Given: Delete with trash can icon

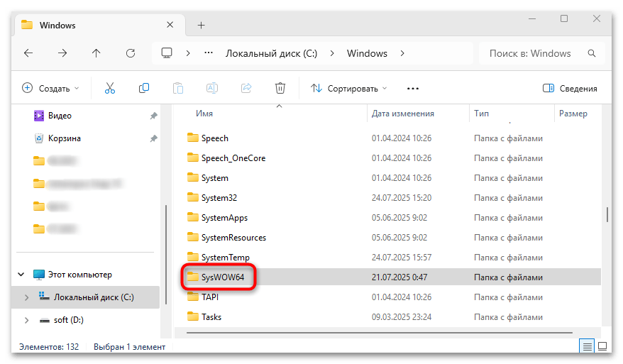Looking at the screenshot, I should click(x=280, y=88).
